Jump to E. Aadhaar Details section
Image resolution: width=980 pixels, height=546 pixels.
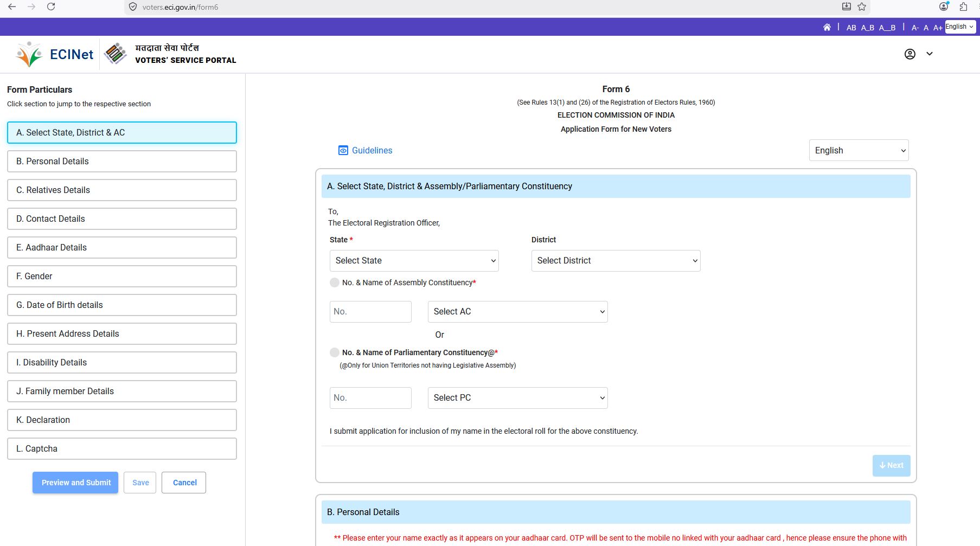(x=122, y=247)
